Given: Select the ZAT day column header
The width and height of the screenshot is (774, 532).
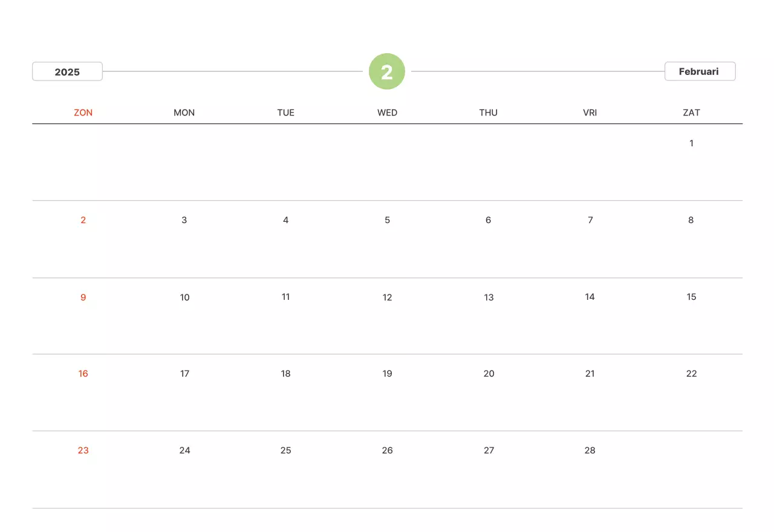Looking at the screenshot, I should coord(691,112).
